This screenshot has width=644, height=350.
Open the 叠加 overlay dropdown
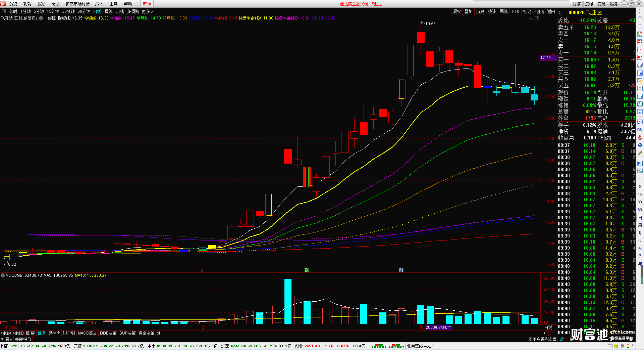click(x=468, y=11)
